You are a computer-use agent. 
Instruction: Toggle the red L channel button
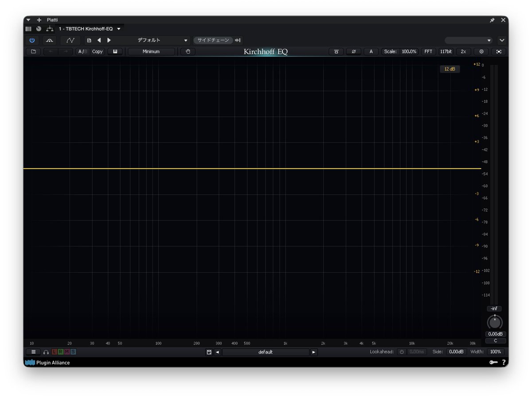(55, 352)
